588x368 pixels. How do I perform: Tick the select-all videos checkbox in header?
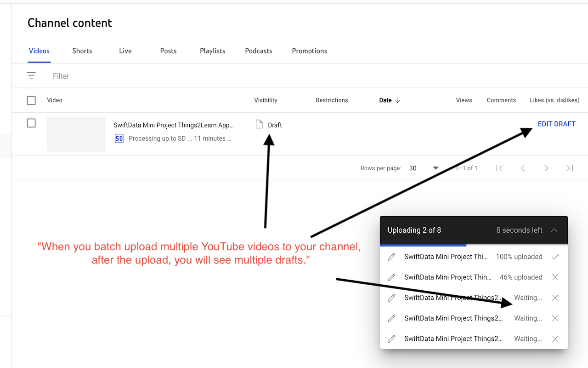pyautogui.click(x=31, y=100)
